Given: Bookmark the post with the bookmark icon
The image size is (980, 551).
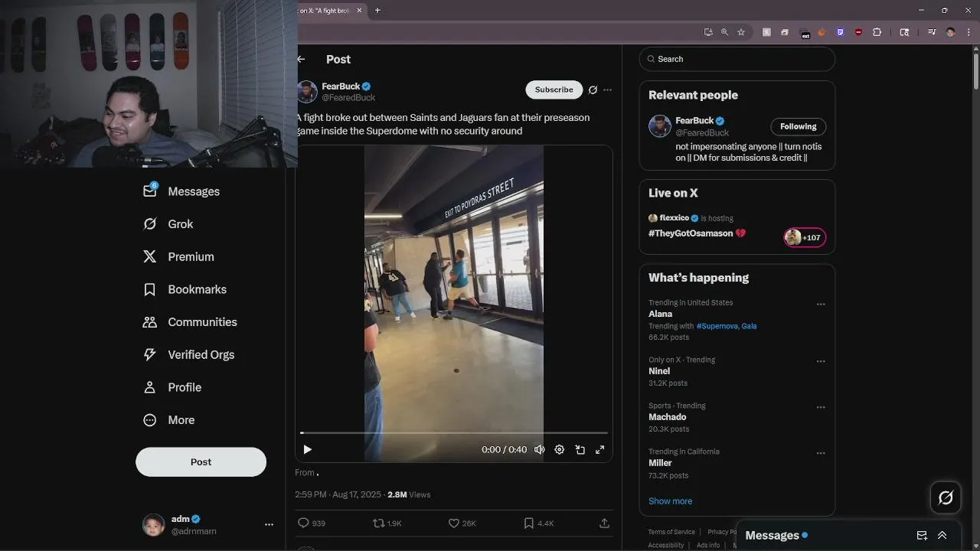Looking at the screenshot, I should tap(528, 523).
